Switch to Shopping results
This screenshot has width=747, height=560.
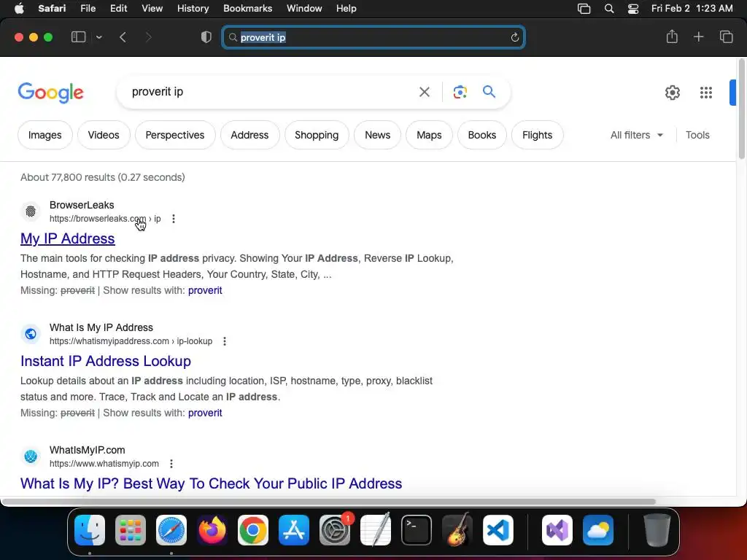pyautogui.click(x=317, y=135)
